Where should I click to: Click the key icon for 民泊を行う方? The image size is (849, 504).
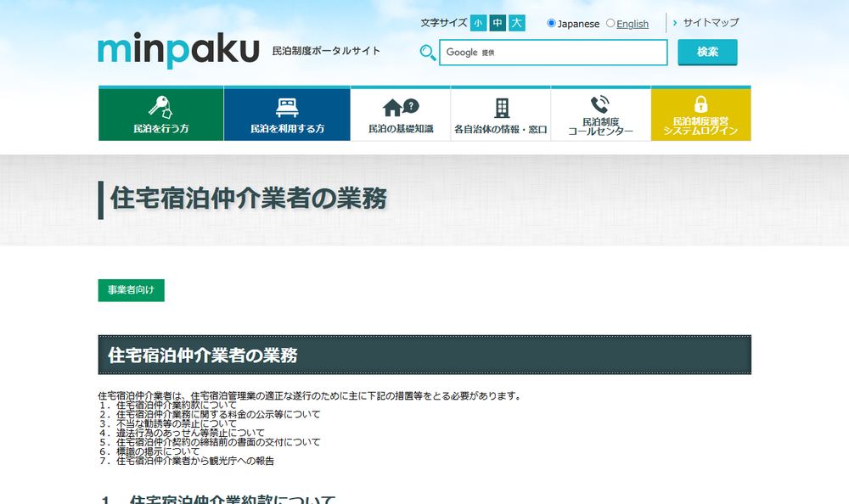pos(160,107)
